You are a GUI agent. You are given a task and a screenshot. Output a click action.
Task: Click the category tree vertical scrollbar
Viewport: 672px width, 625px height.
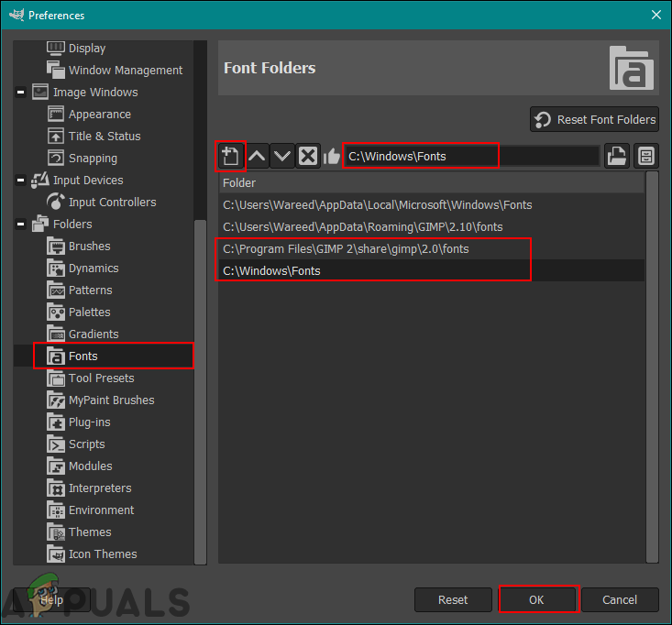(x=200, y=391)
